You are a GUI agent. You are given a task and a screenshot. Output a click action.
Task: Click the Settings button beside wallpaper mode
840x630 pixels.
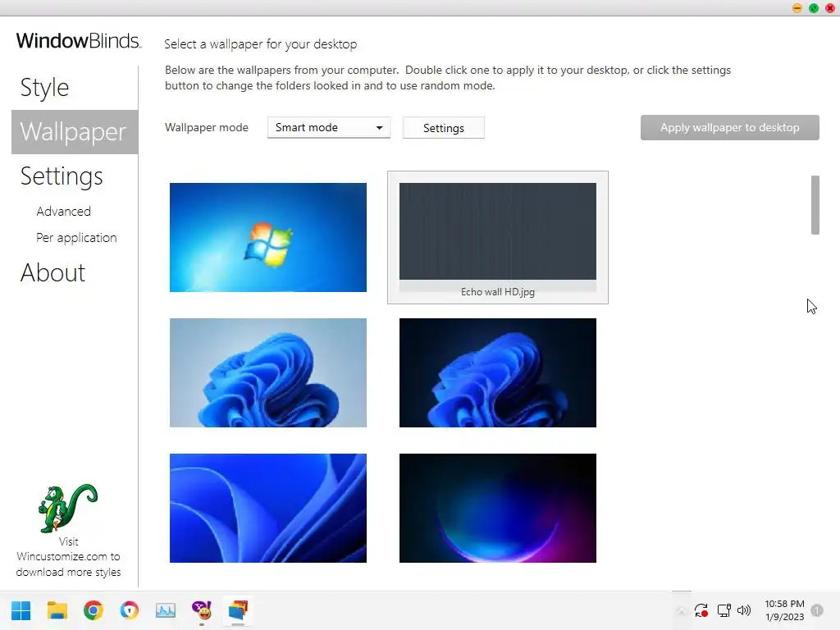click(x=444, y=128)
